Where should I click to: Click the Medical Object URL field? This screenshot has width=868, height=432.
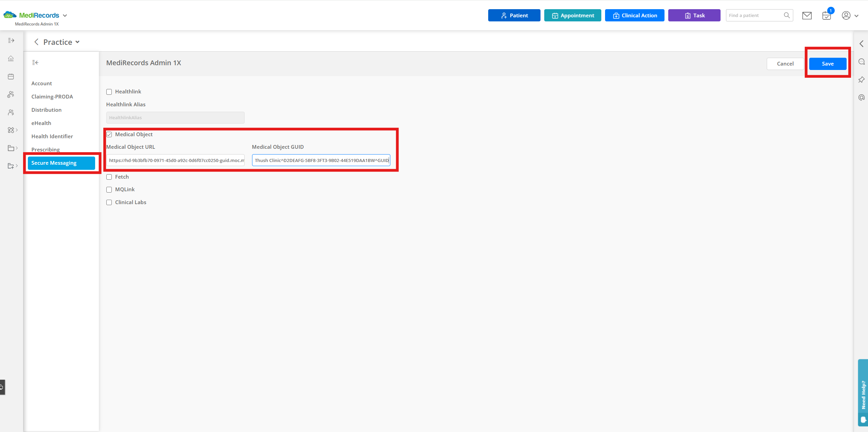coord(175,160)
